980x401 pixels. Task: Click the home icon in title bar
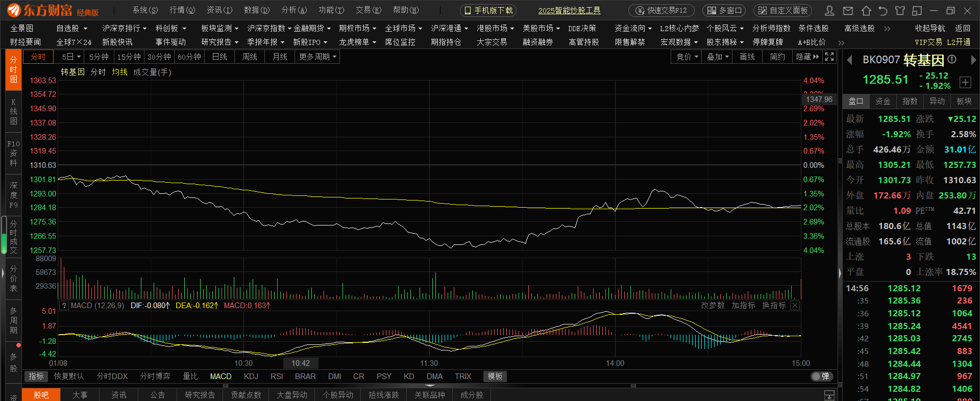coord(866,11)
